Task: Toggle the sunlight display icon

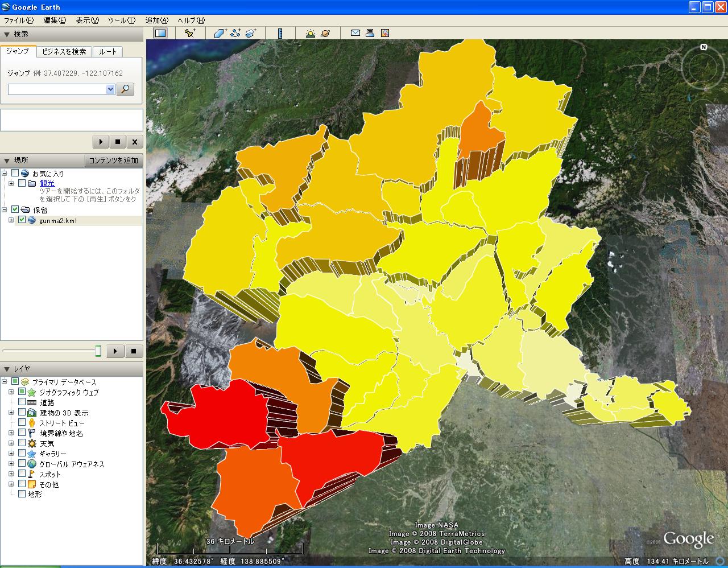Action: 310,34
